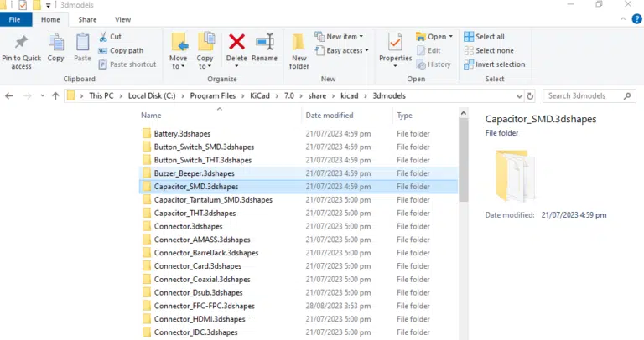Open recent locations dropdown arrow
This screenshot has width=644, height=340.
click(x=42, y=96)
